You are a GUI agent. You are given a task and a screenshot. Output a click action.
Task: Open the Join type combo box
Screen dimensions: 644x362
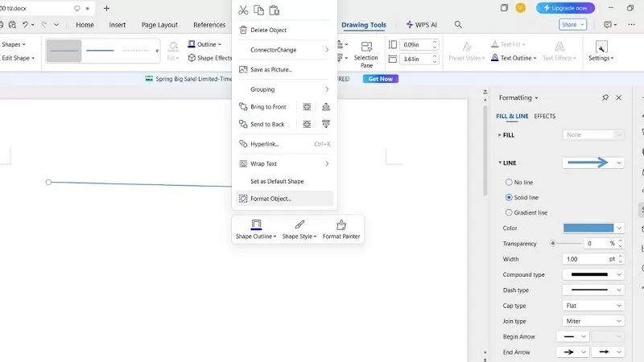click(593, 321)
